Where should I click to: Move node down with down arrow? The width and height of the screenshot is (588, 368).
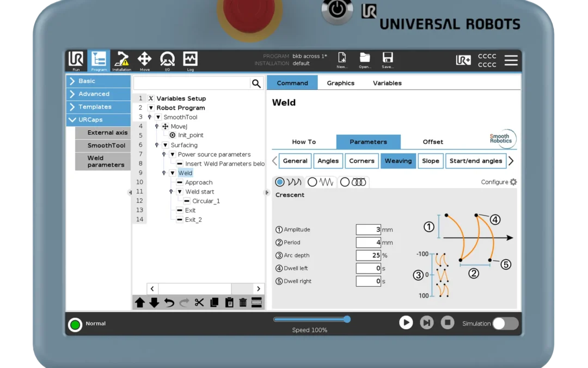click(x=154, y=303)
